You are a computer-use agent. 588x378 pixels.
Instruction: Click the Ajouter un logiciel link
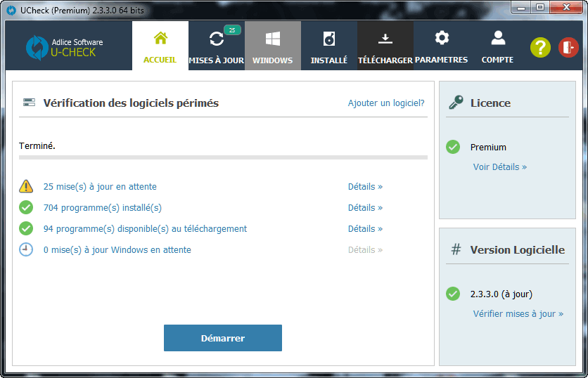point(386,103)
